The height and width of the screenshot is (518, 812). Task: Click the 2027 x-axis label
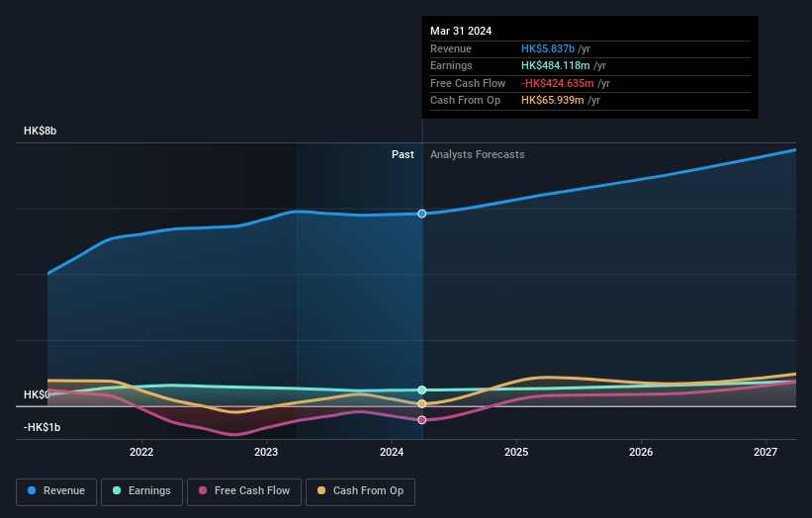pyautogui.click(x=766, y=452)
